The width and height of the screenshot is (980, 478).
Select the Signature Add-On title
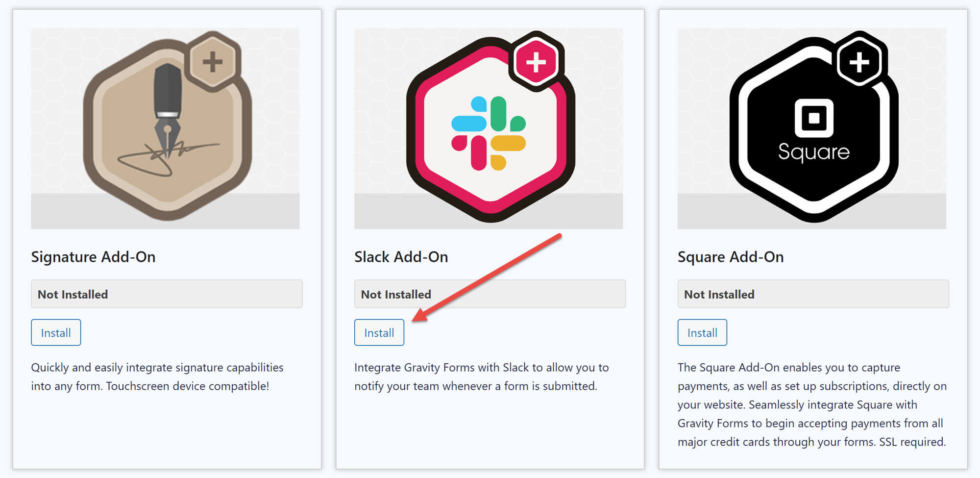click(x=93, y=257)
